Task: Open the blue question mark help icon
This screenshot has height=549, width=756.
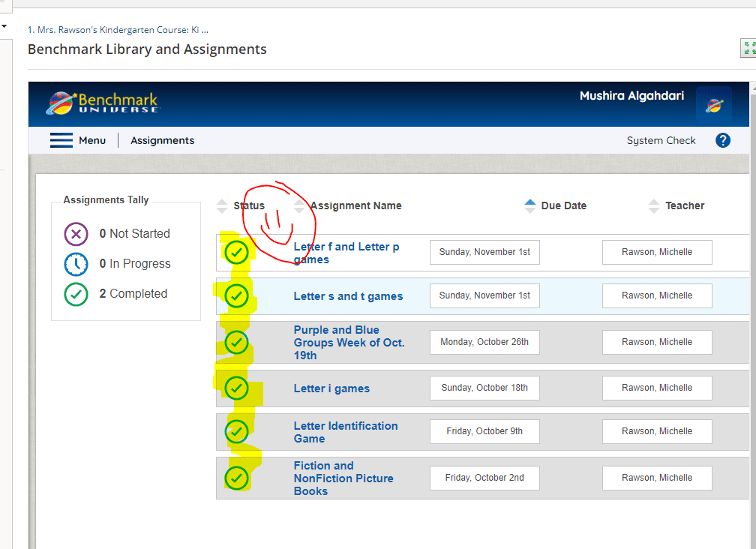Action: point(723,140)
